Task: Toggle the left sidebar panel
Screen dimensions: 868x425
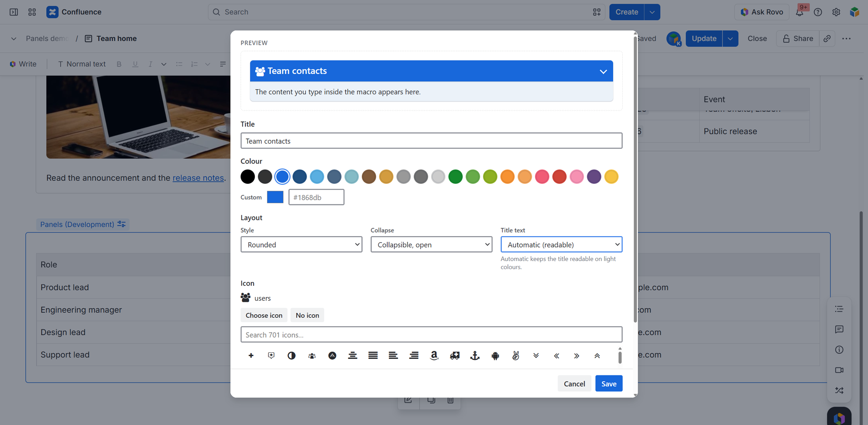Action: (14, 12)
